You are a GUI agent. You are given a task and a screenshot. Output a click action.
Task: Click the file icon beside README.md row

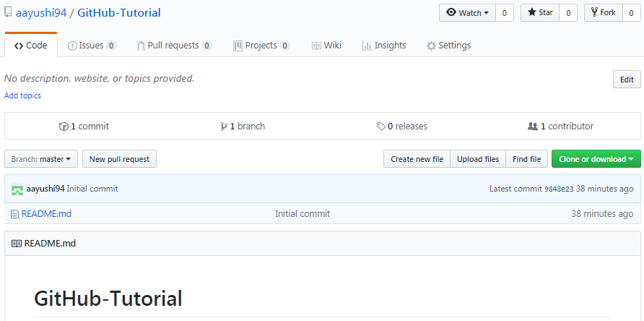[14, 214]
